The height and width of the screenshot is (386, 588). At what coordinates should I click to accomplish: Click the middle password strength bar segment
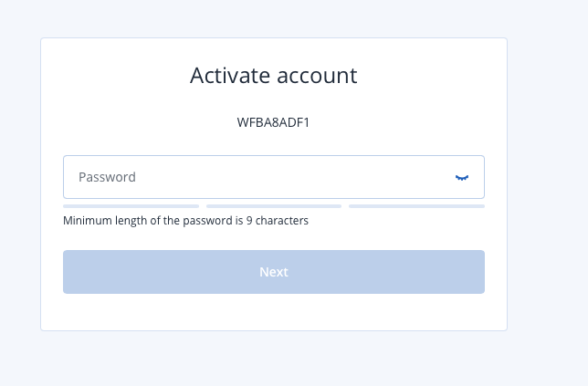[x=274, y=206]
